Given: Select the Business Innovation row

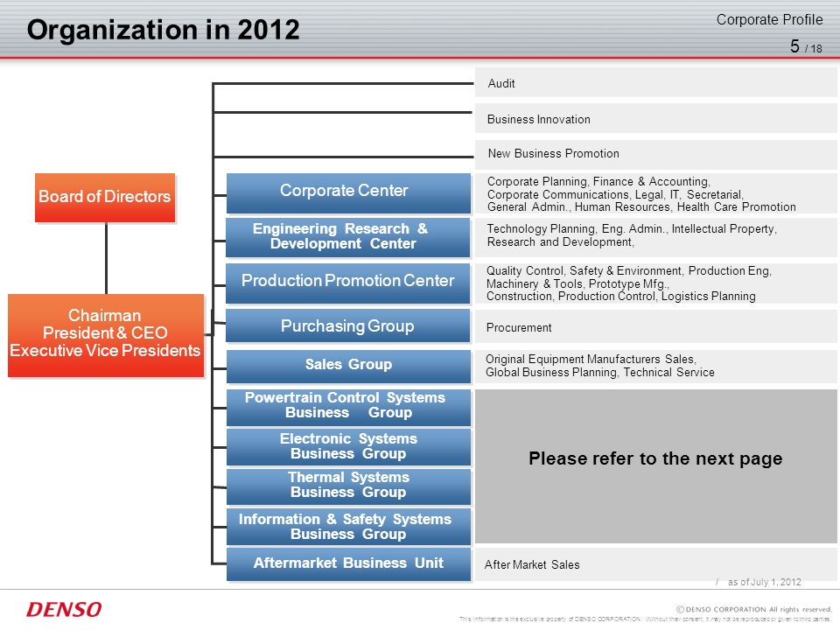Looking at the screenshot, I should (x=655, y=118).
